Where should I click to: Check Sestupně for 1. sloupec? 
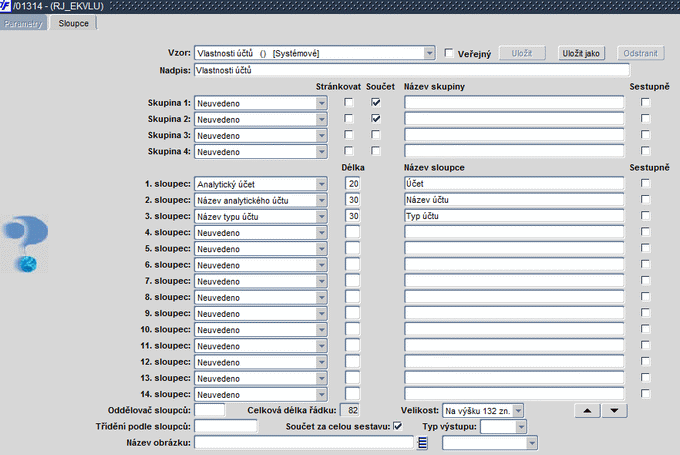(645, 183)
